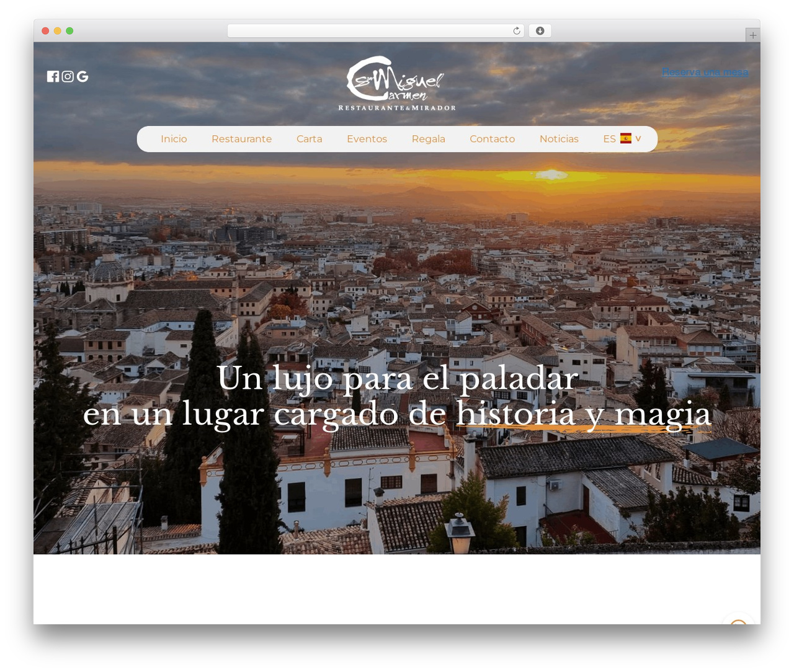
Task: Click the San Miguel Carmen restaurant logo
Action: click(x=397, y=84)
